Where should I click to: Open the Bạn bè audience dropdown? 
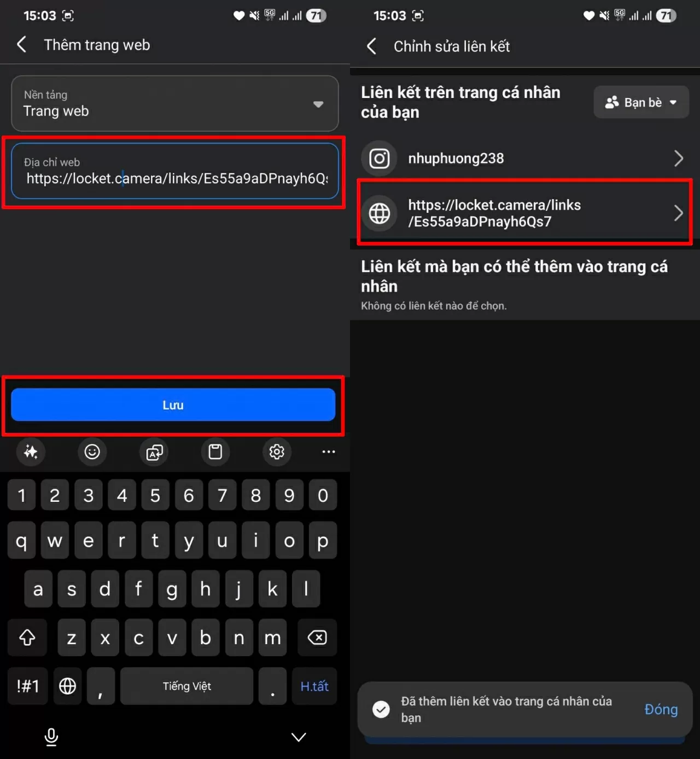coord(641,102)
